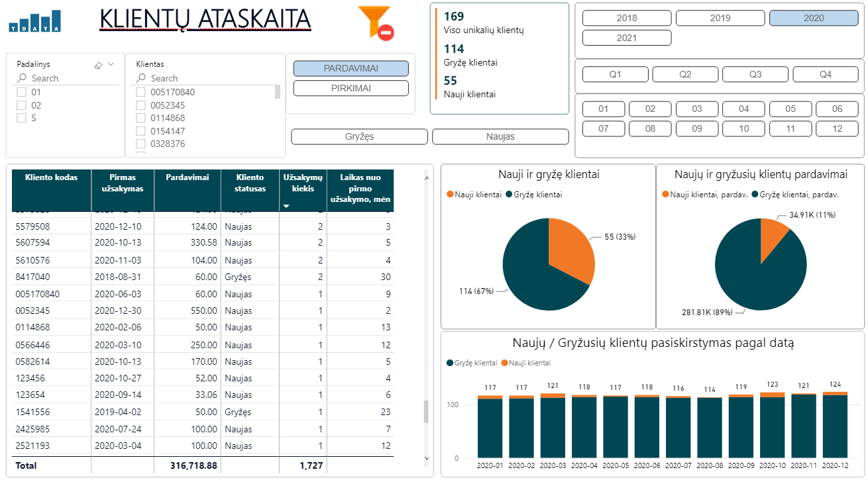Click orange Nauji klientai legend swatch
This screenshot has height=482, width=868.
click(451, 195)
